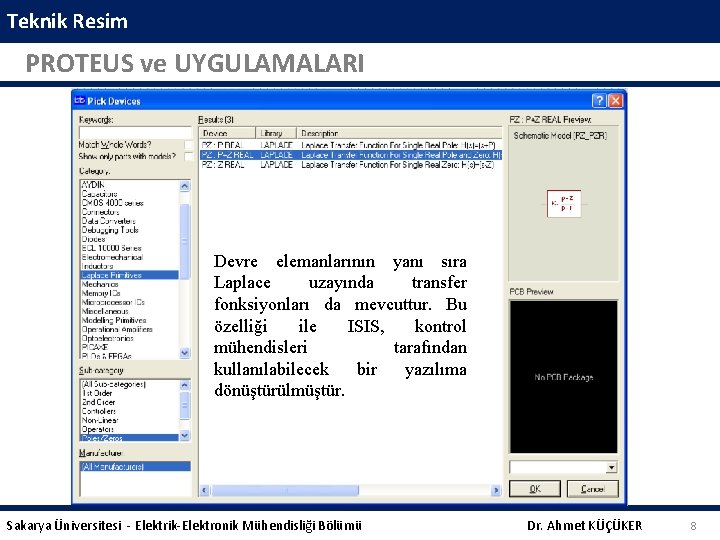Click the OK button
Screen dimensions: 720x540
pyautogui.click(x=535, y=489)
